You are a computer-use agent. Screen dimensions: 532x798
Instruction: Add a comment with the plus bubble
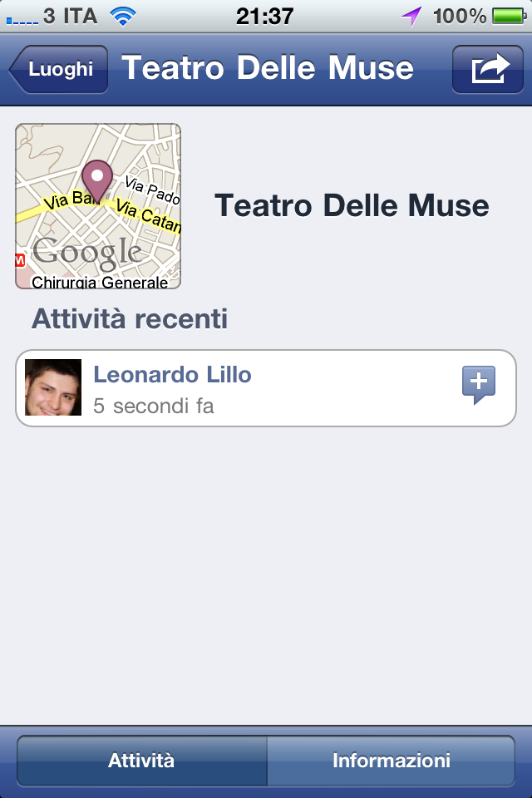[479, 385]
